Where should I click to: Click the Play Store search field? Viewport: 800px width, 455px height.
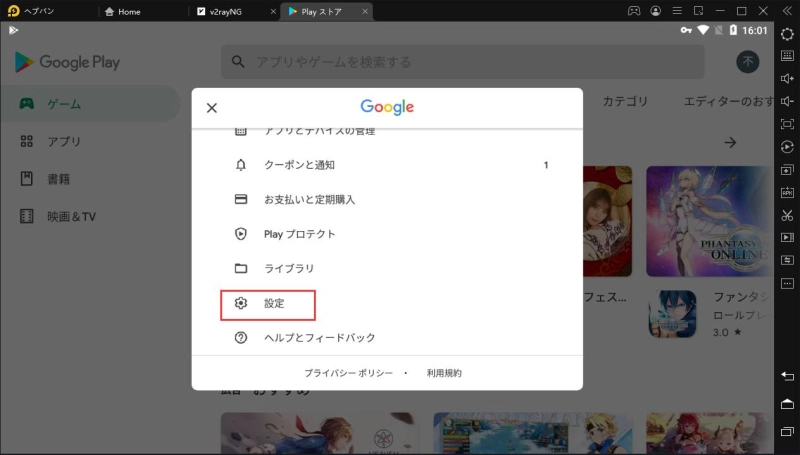(462, 62)
